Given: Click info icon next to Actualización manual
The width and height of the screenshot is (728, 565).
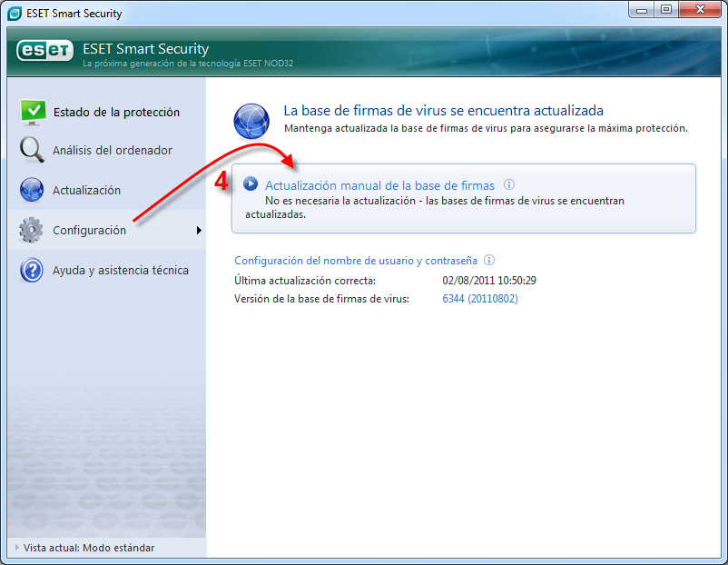Looking at the screenshot, I should 509,184.
